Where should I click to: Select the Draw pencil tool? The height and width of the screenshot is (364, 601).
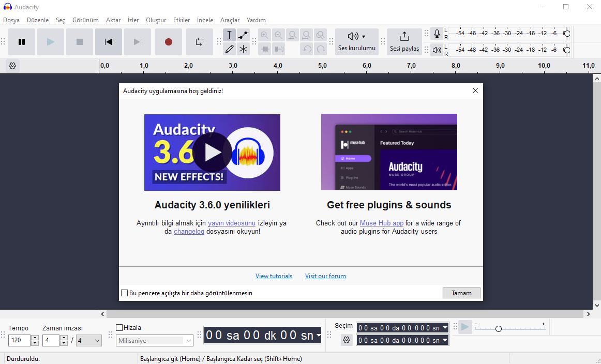pos(229,49)
